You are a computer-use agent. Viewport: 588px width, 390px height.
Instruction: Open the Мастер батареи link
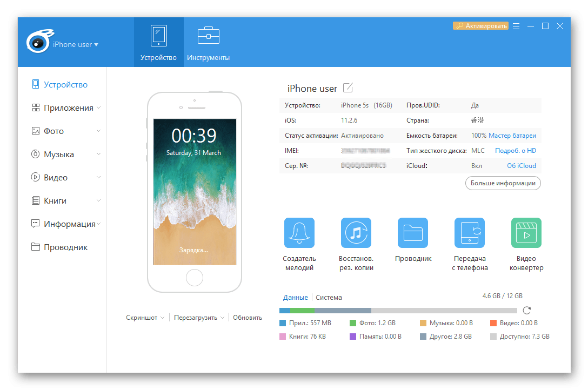512,136
